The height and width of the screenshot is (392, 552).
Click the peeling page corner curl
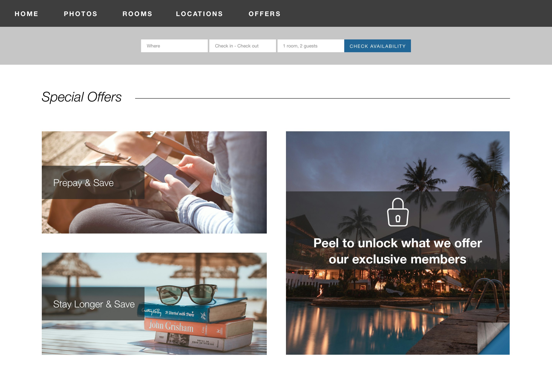pos(493,338)
